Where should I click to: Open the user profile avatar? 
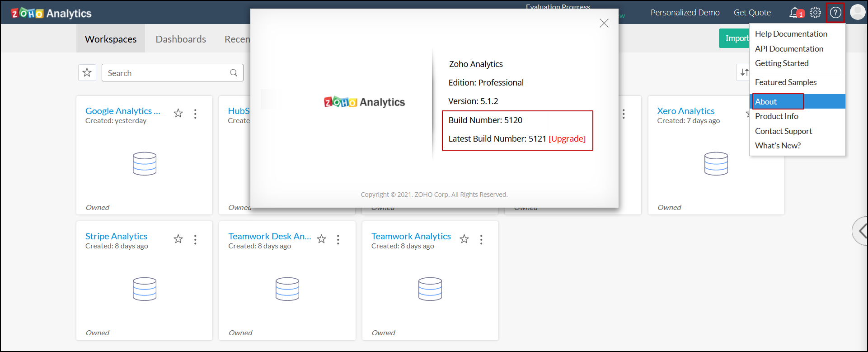tap(857, 12)
